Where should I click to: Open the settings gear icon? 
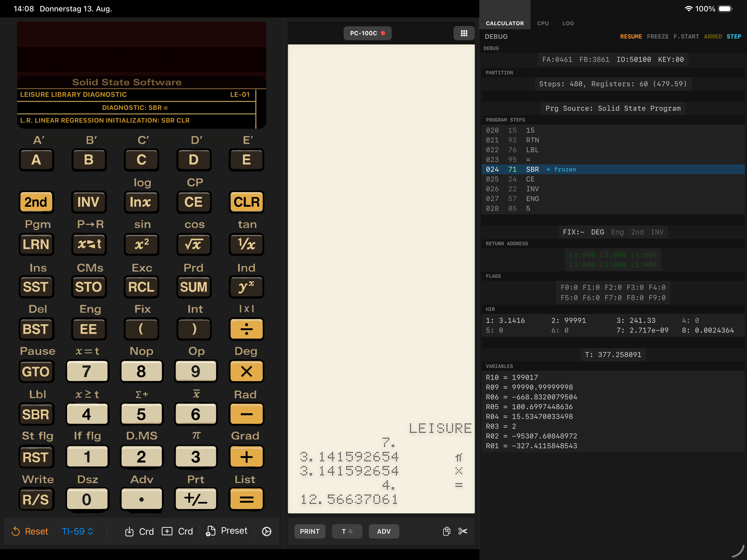pyautogui.click(x=267, y=531)
